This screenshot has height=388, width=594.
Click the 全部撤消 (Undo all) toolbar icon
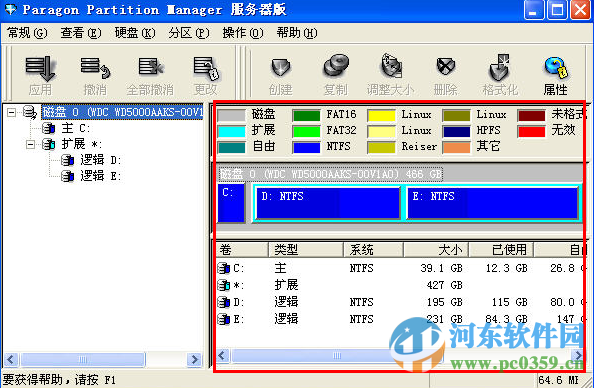150,67
